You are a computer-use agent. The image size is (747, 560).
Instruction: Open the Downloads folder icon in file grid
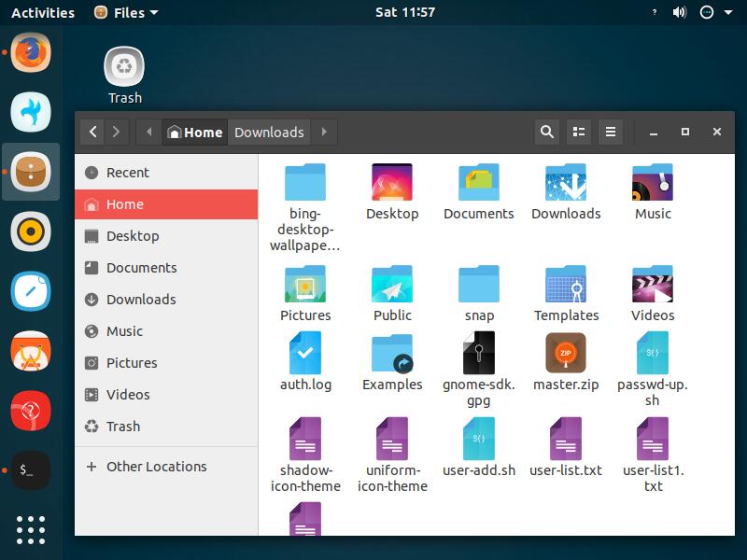pos(566,182)
